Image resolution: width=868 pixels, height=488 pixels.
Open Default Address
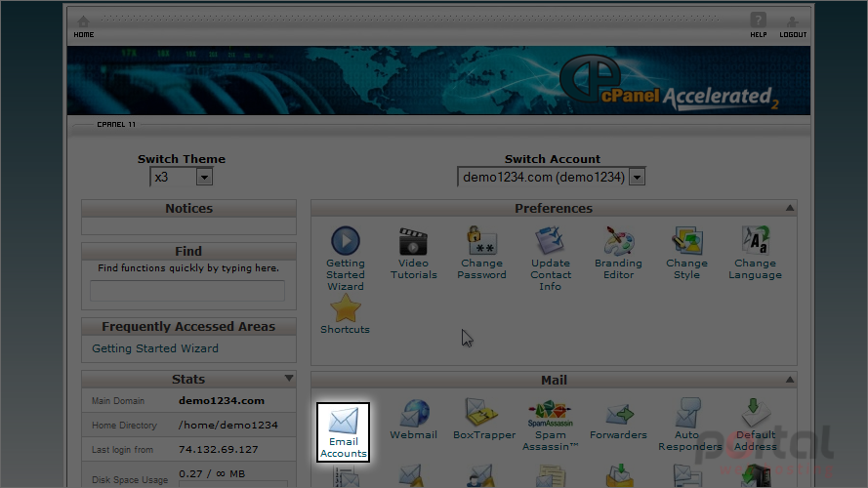pyautogui.click(x=755, y=425)
